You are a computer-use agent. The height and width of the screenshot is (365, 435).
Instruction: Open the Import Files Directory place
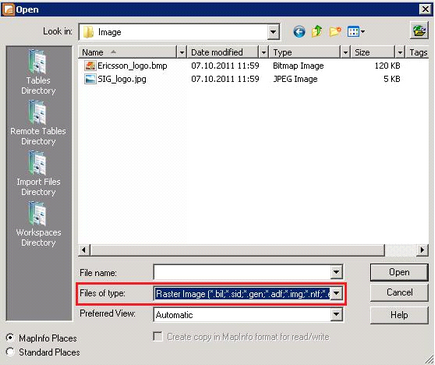pyautogui.click(x=38, y=174)
